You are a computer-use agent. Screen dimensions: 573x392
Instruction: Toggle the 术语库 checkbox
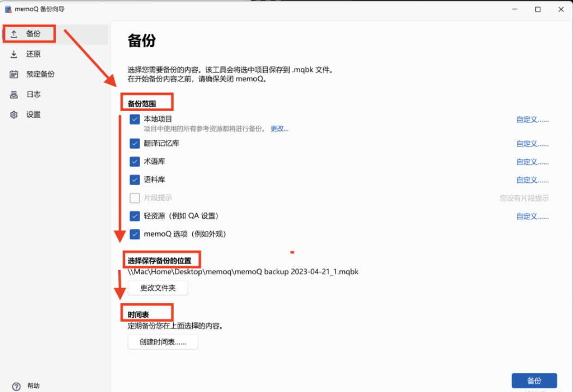(x=135, y=162)
